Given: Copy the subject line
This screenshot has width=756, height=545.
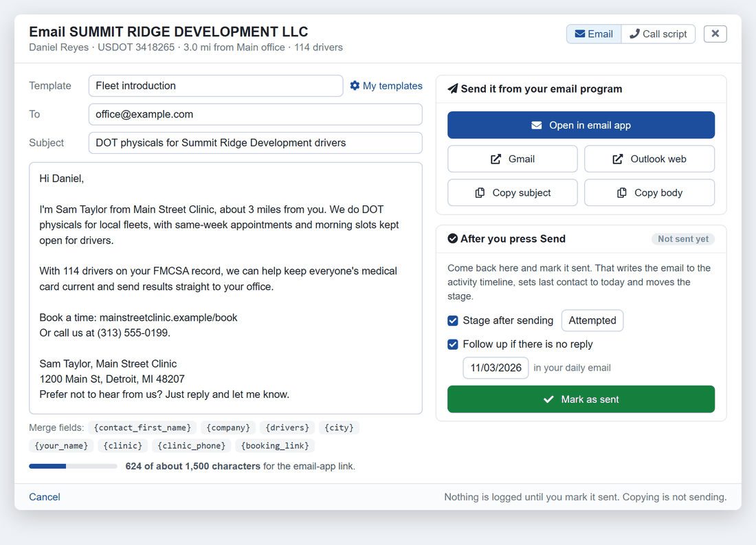Looking at the screenshot, I should (512, 192).
